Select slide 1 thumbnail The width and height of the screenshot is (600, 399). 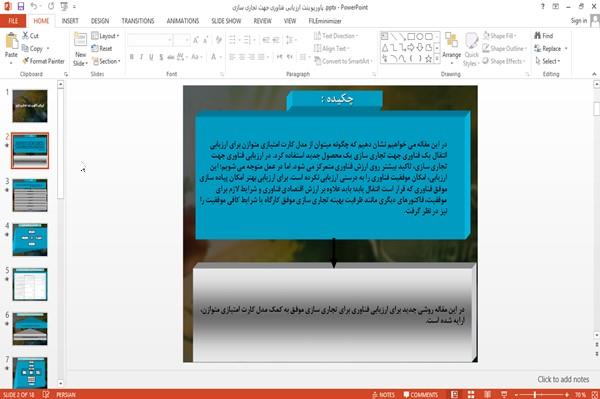coord(30,106)
